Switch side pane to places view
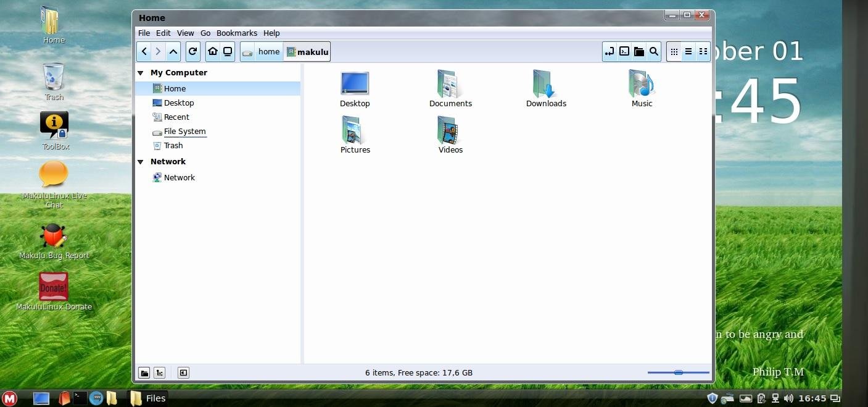The width and height of the screenshot is (868, 407). (144, 372)
